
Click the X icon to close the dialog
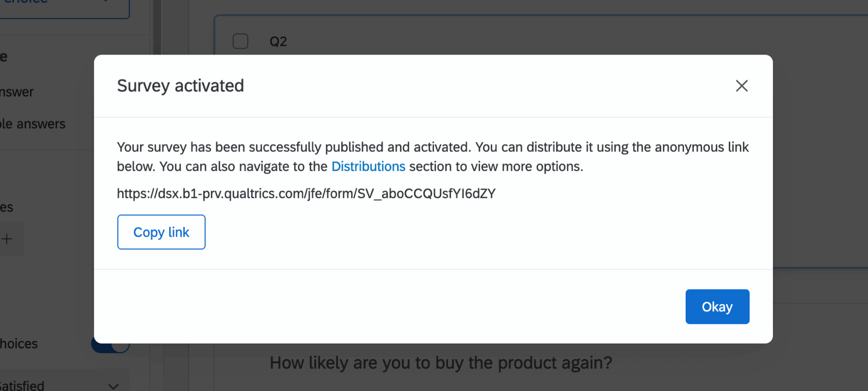741,86
